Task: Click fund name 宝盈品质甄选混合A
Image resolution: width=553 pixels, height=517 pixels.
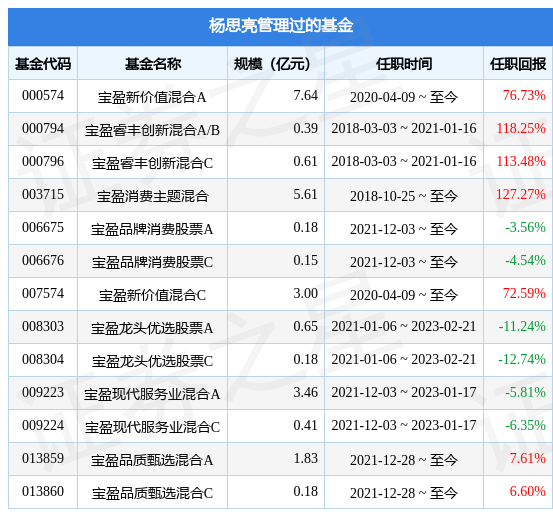Action: [152, 460]
